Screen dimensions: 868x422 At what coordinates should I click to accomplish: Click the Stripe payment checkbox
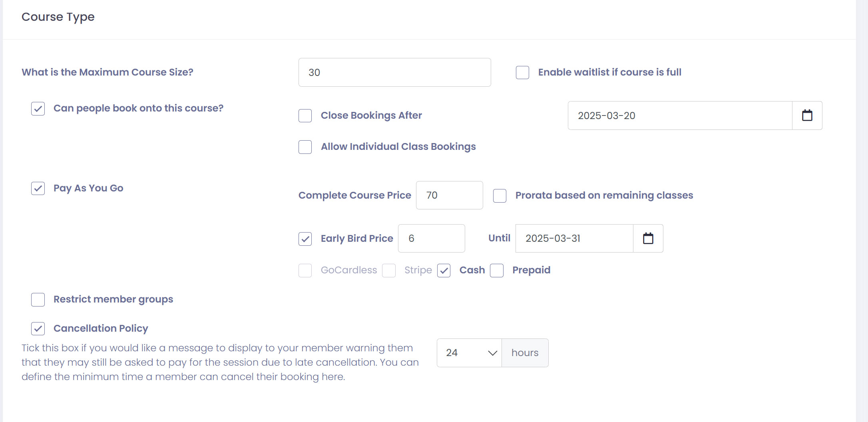tap(388, 271)
